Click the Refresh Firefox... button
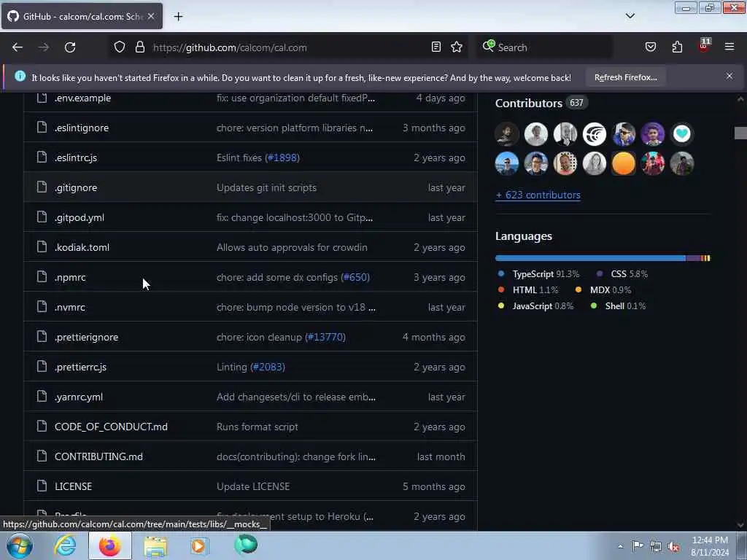747x560 pixels. click(625, 77)
